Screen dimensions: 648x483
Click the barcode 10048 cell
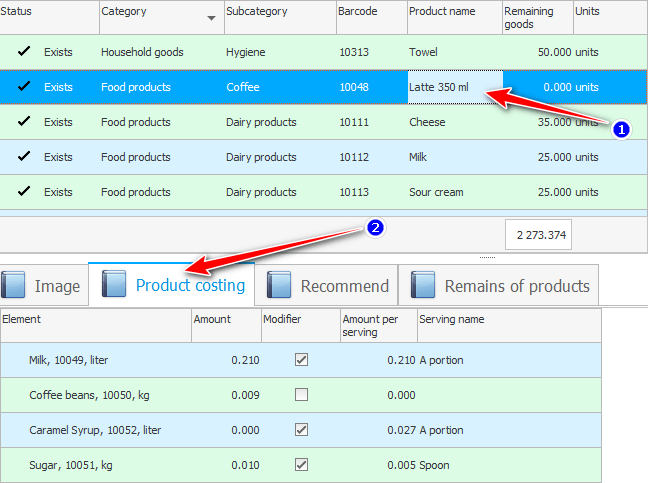(372, 87)
